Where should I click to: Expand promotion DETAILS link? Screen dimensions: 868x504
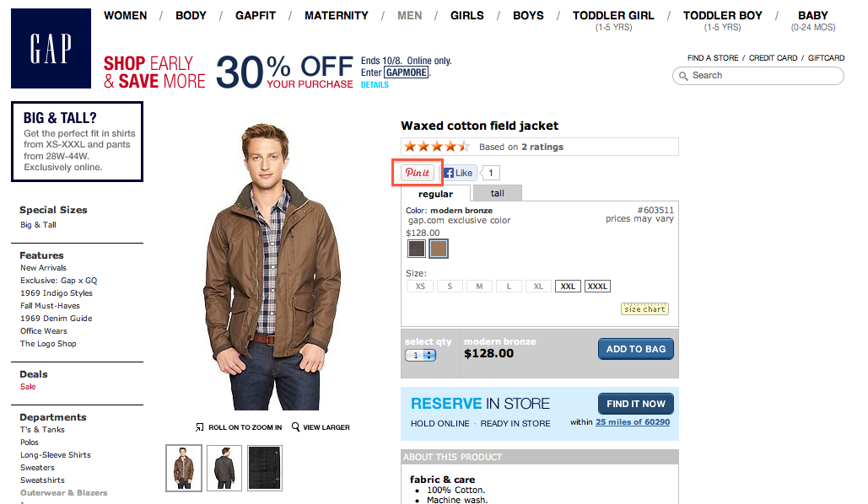pyautogui.click(x=375, y=85)
